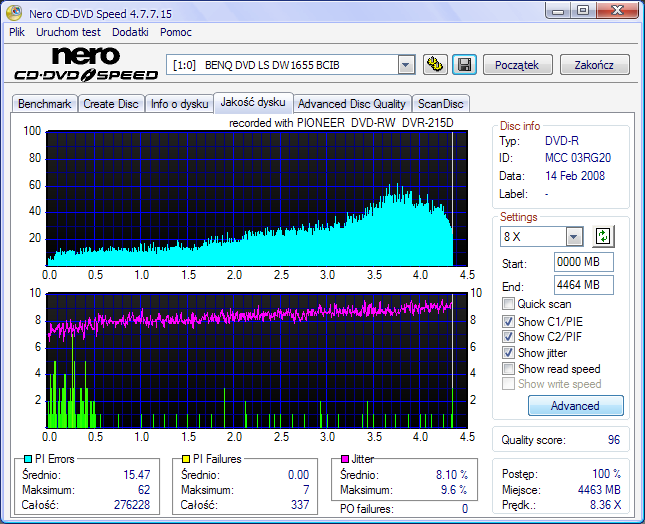Click the magenta Jitter legend swatch
This screenshot has height=524, width=645.
tap(345, 459)
